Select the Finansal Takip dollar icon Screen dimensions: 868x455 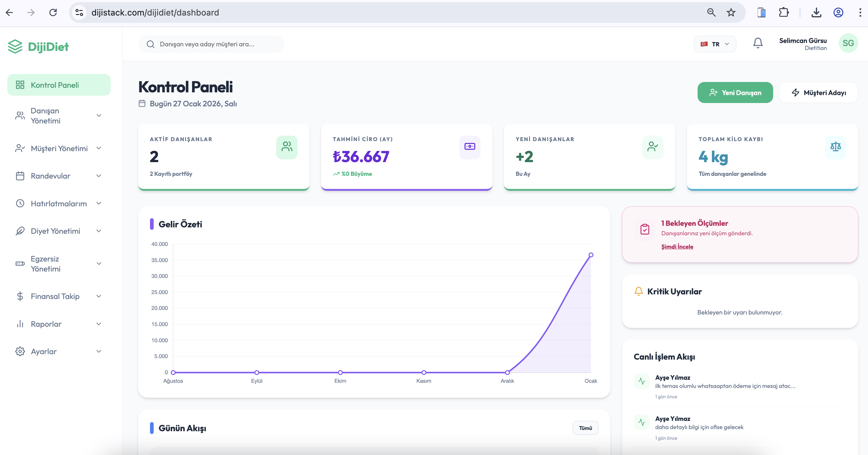[x=20, y=296]
